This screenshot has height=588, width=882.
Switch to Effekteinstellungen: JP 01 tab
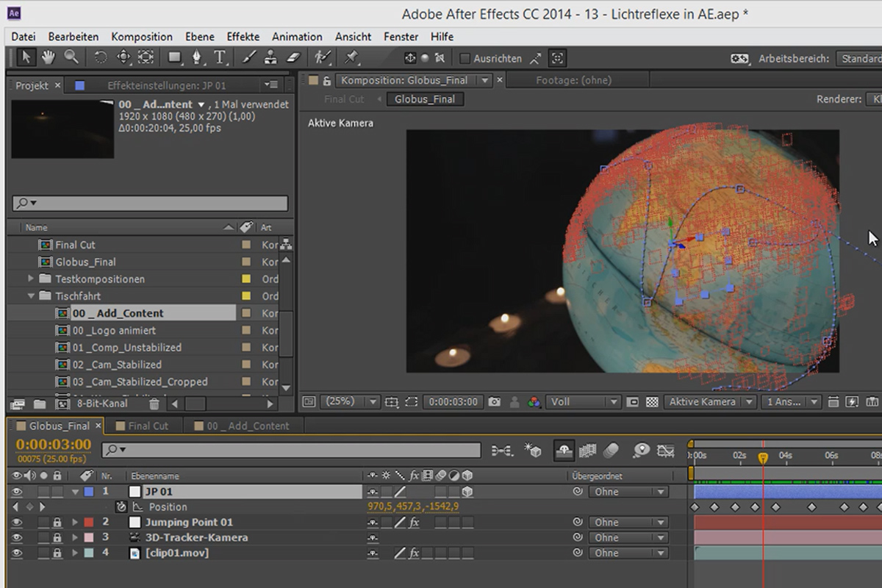click(166, 85)
